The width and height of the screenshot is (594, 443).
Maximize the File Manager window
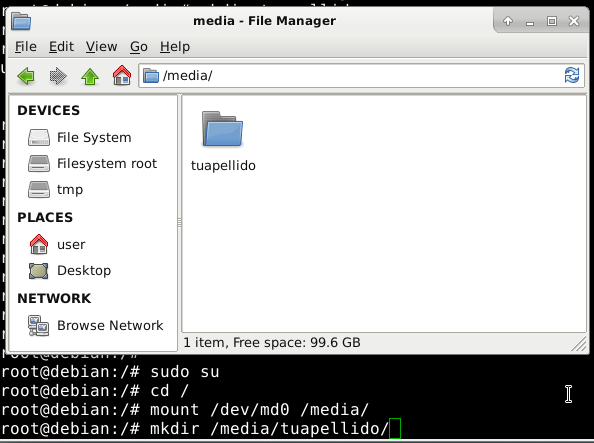coord(552,21)
